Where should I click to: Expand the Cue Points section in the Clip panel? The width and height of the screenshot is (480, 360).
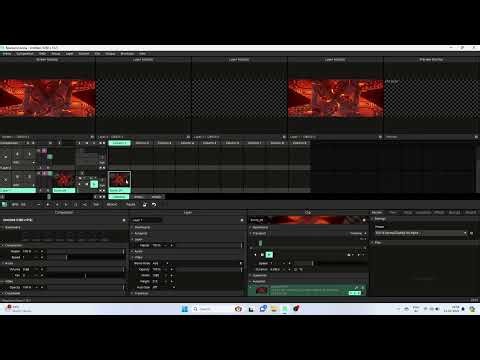pos(259,275)
